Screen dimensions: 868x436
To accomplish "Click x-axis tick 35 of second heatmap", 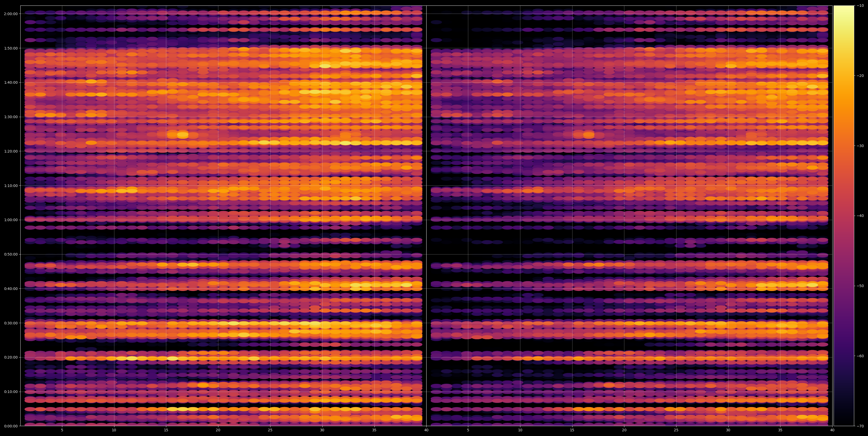I will pos(780,430).
